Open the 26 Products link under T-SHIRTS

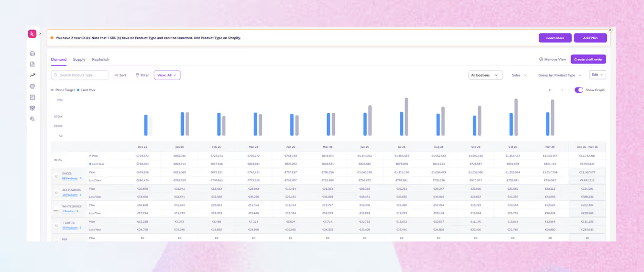pos(70,228)
